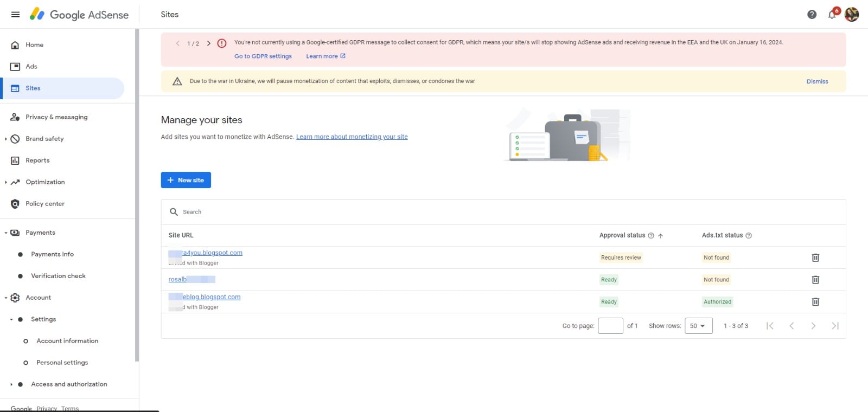Click the Go to page input box

pos(610,326)
